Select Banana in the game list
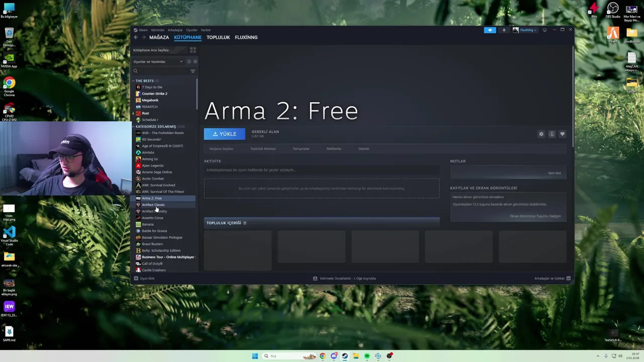This screenshot has width=644, height=362. (x=147, y=224)
